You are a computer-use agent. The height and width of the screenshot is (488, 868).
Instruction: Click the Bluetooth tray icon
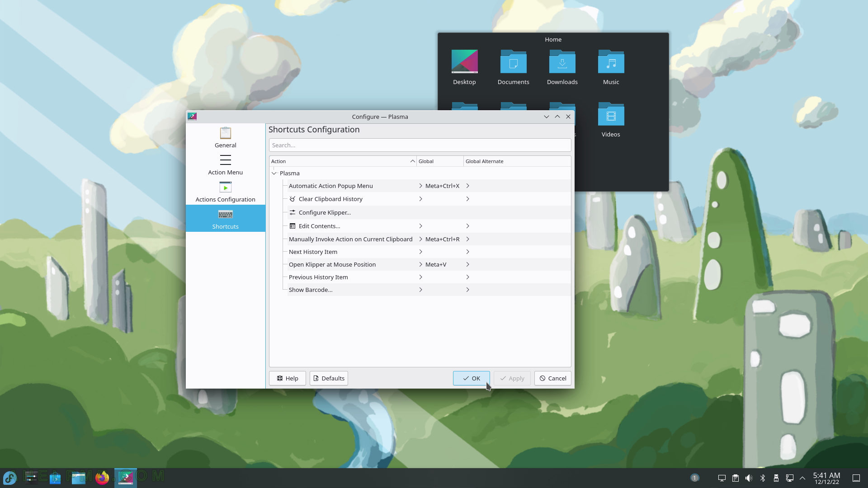(x=763, y=478)
